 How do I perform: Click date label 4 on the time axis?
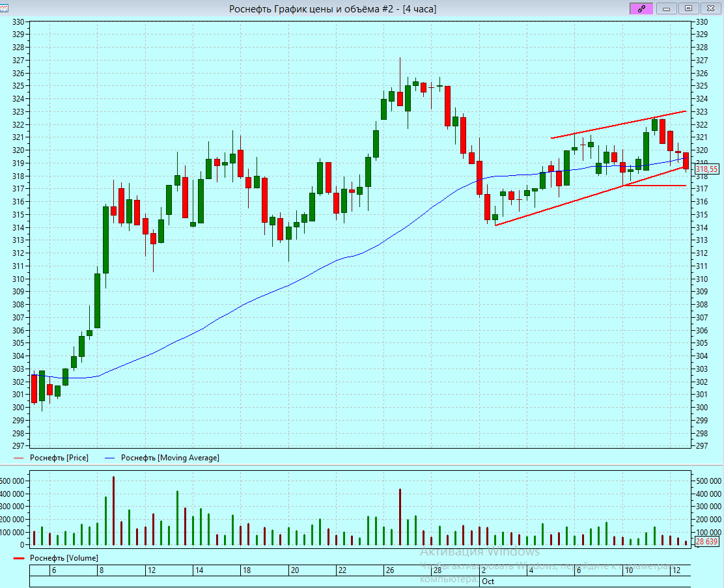point(531,570)
